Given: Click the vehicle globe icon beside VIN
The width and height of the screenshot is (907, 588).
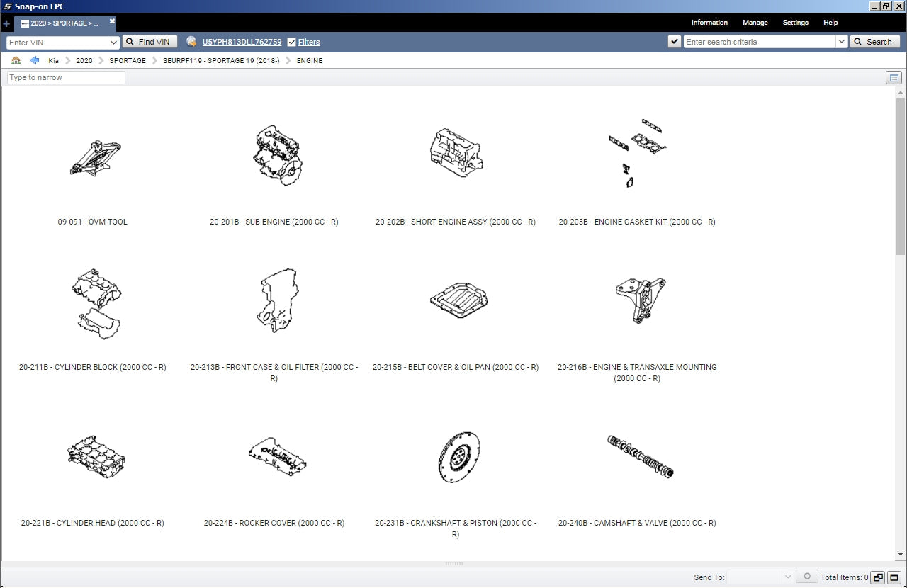Looking at the screenshot, I should coord(191,42).
